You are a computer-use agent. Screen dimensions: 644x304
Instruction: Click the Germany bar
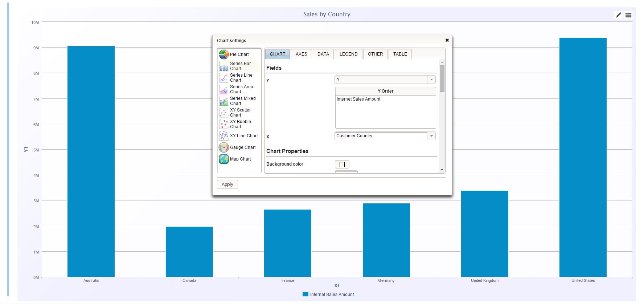(386, 240)
